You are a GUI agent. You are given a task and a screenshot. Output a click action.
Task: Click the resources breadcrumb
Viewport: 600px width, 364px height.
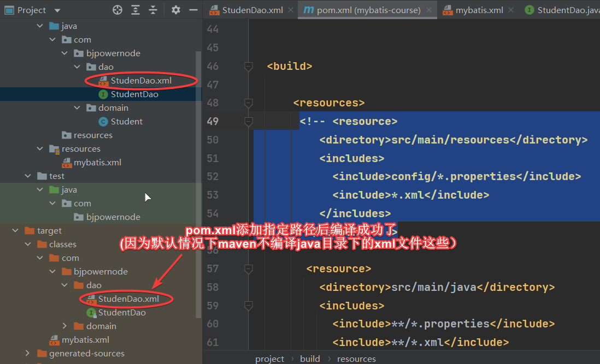coord(356,359)
